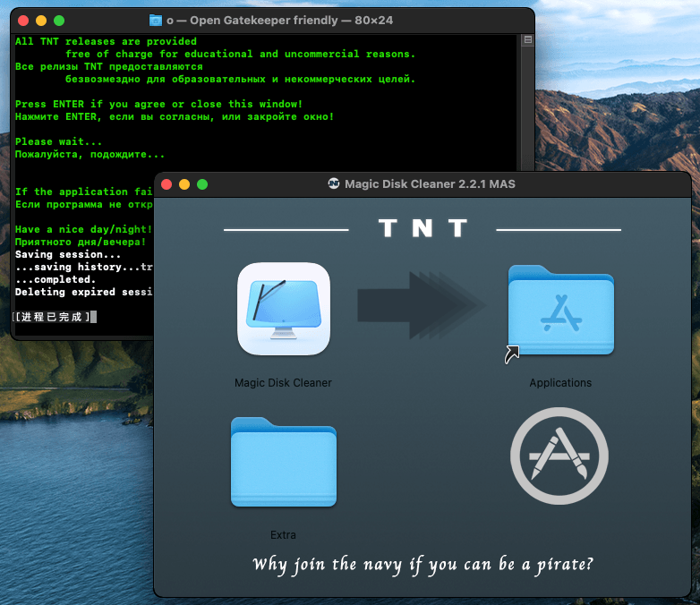Viewport: 700px width, 605px height.
Task: Click the '[进程已完成]' text in Terminal
Action: [51, 317]
